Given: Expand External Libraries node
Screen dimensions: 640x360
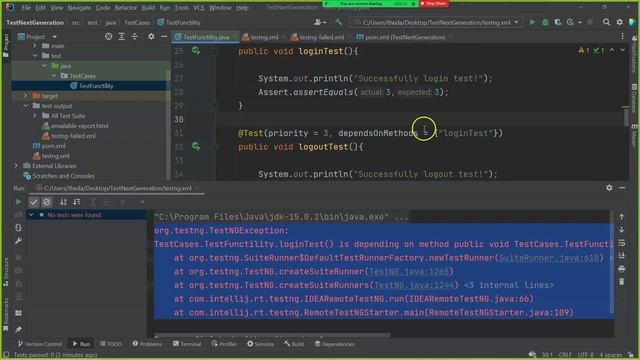Looking at the screenshot, I should point(16,166).
